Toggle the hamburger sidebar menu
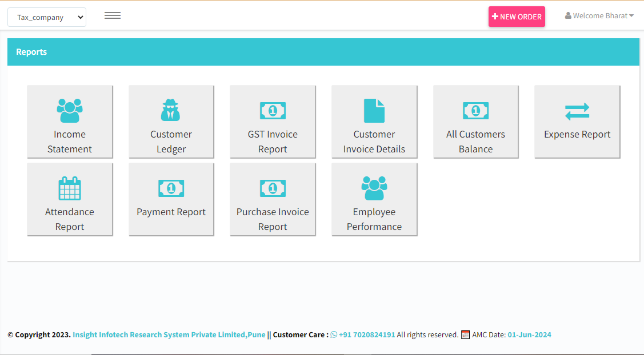The height and width of the screenshot is (355, 644). point(113,15)
